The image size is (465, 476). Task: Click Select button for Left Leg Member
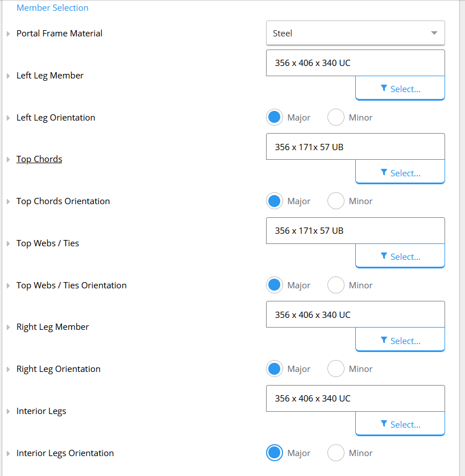[x=400, y=88]
